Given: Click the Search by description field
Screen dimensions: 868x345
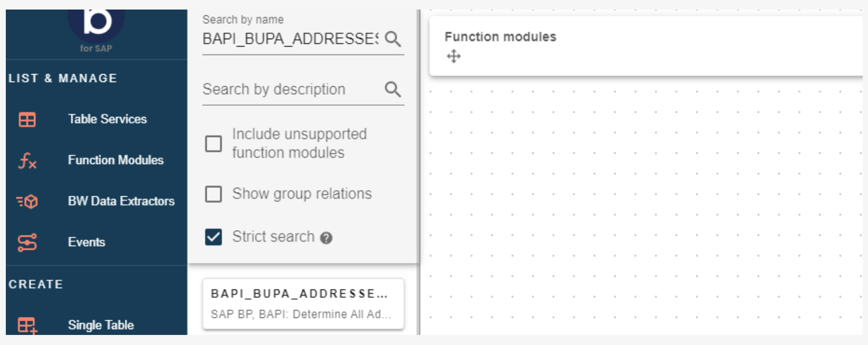Looking at the screenshot, I should pyautogui.click(x=290, y=89).
